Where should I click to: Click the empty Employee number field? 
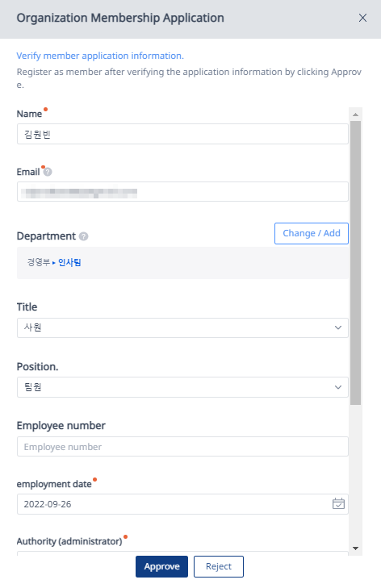coord(182,446)
